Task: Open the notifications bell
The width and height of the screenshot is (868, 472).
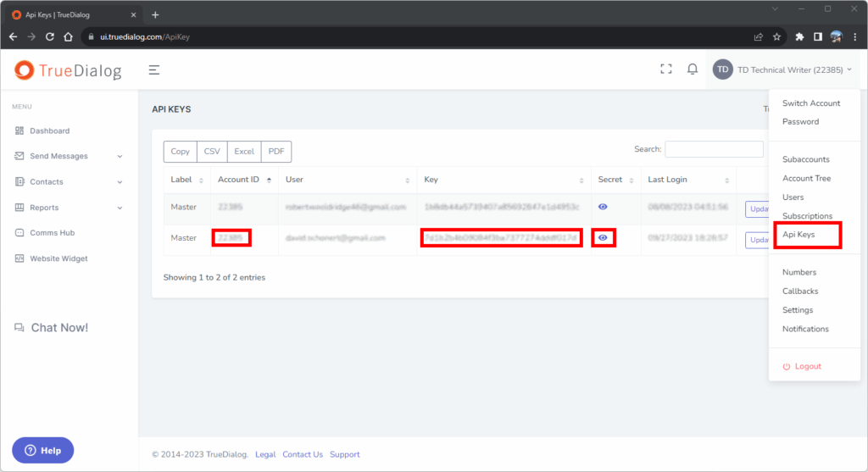Action: click(692, 69)
